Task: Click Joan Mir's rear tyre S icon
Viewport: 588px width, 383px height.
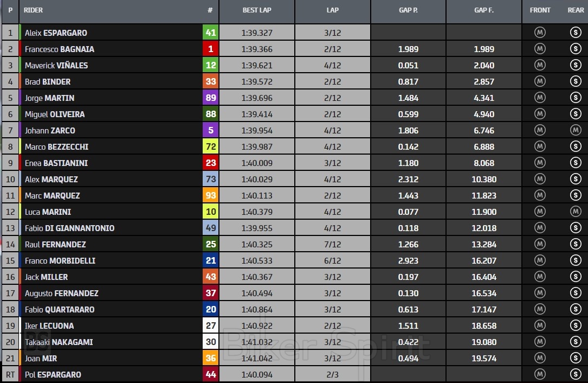Action: tap(576, 358)
